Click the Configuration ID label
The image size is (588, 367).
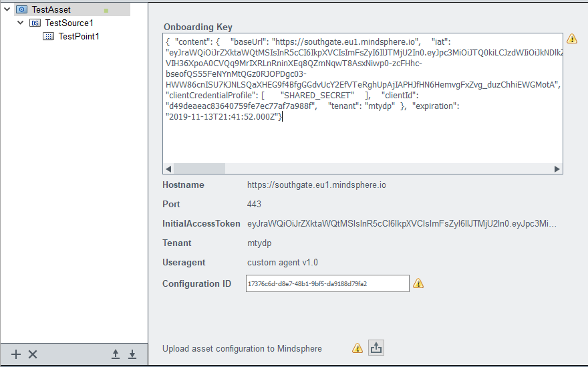click(x=197, y=283)
